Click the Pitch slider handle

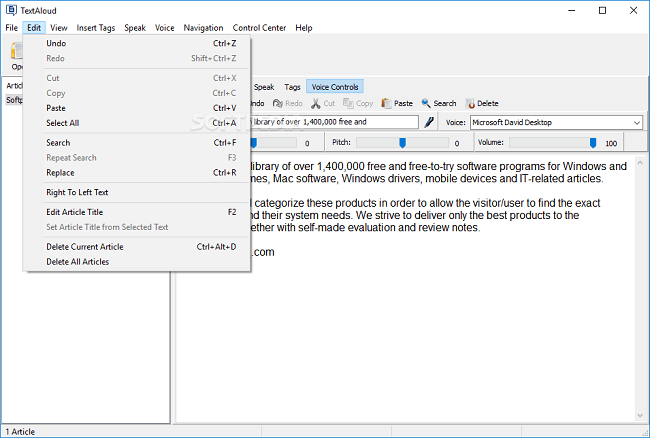[x=402, y=143]
